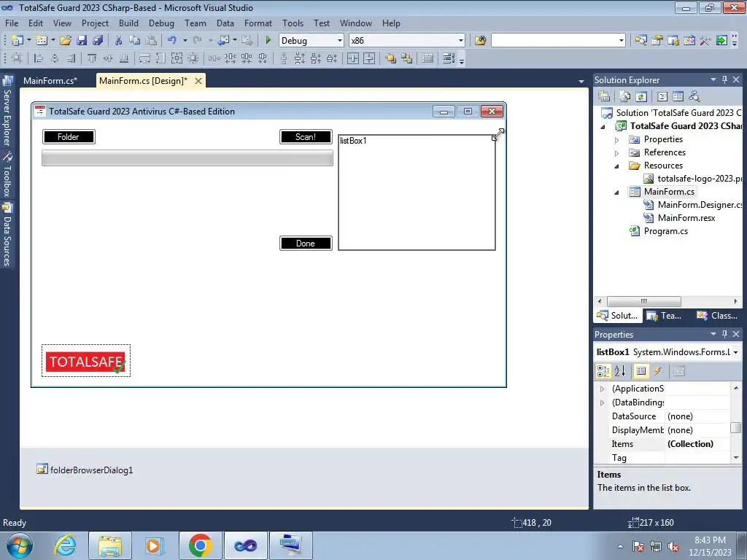This screenshot has width=747, height=560.
Task: Select the MainForm.Designer.cs file
Action: [693, 205]
